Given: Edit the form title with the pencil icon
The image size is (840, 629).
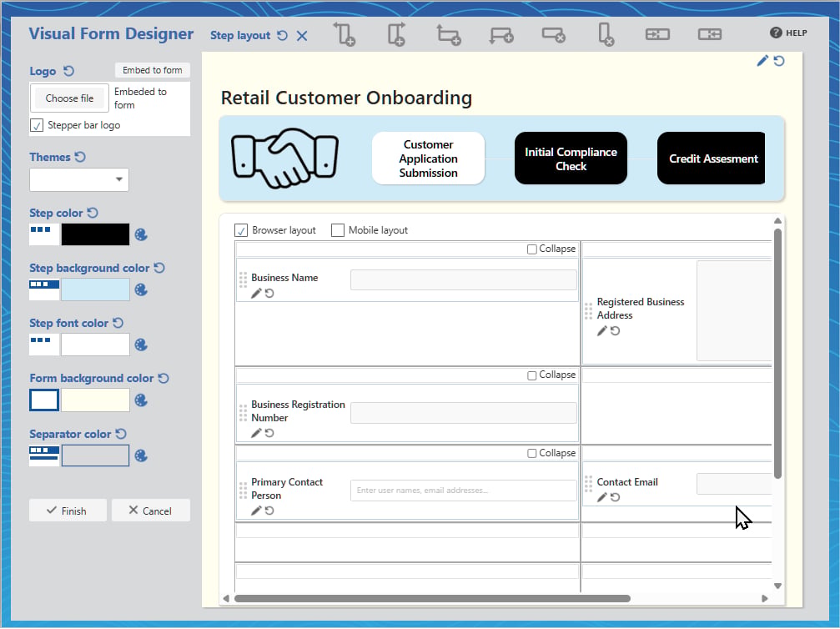Looking at the screenshot, I should click(762, 61).
